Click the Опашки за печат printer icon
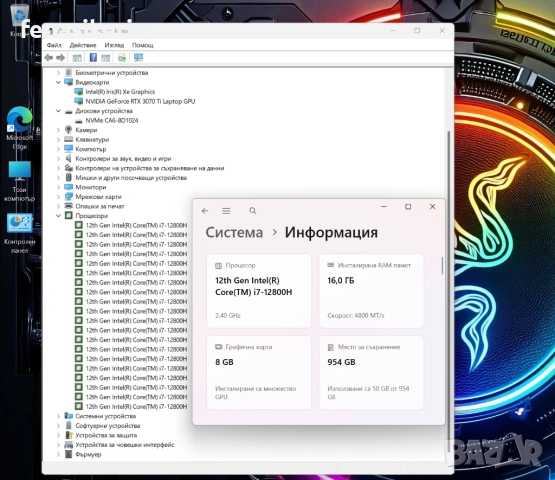Viewport: 555px width, 480px height. [x=69, y=206]
